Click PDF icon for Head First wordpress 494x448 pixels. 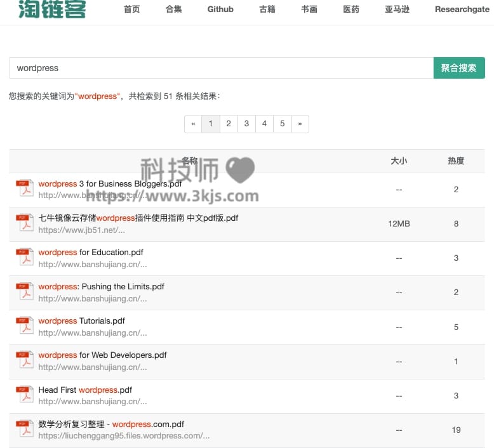pos(25,395)
